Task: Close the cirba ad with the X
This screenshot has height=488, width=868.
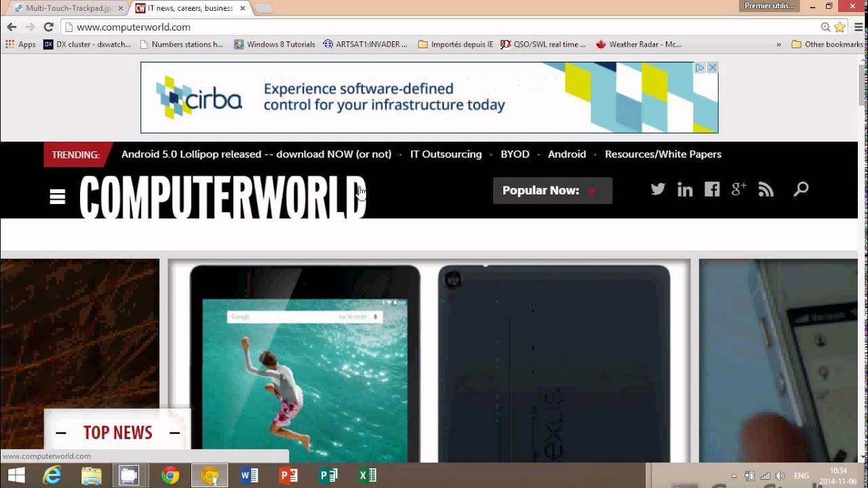Action: [712, 68]
